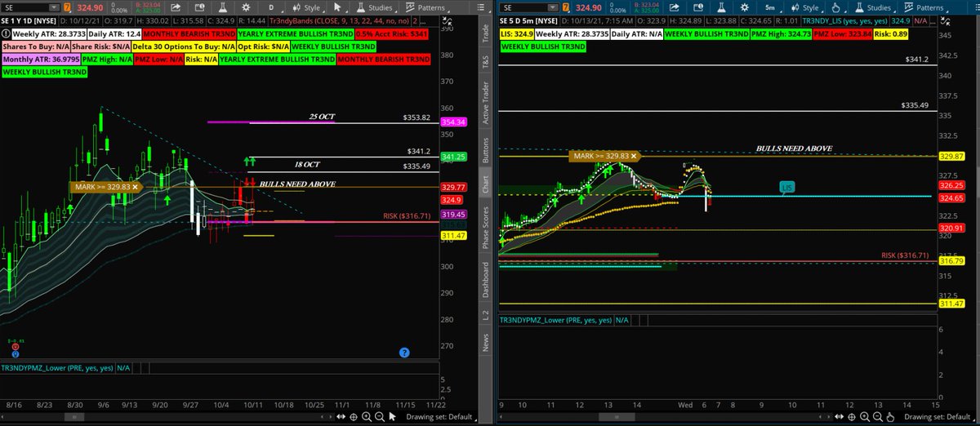980x426 pixels.
Task: Open Drawing set: Default dropdown, left chart
Action: 441,417
